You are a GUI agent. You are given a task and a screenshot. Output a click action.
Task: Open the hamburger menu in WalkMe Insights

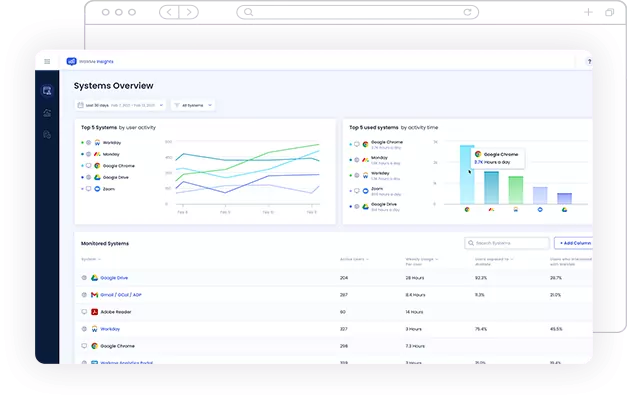pos(47,61)
